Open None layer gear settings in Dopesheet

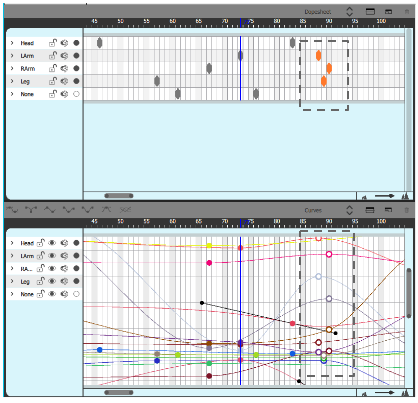tap(64, 94)
